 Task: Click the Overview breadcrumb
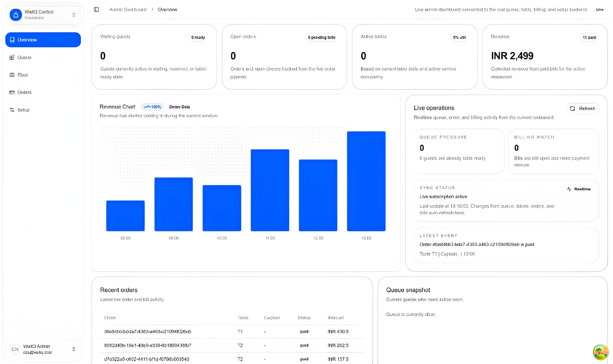168,10
